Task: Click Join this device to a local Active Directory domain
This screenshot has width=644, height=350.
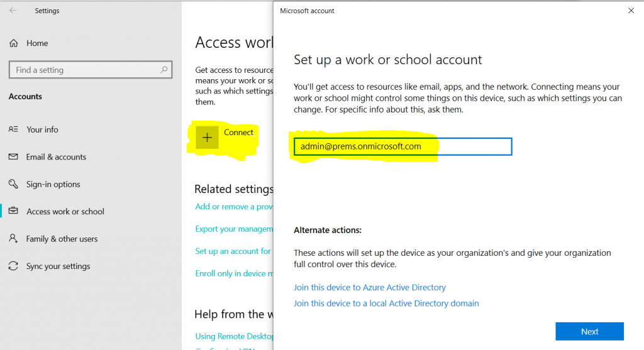Action: (386, 304)
